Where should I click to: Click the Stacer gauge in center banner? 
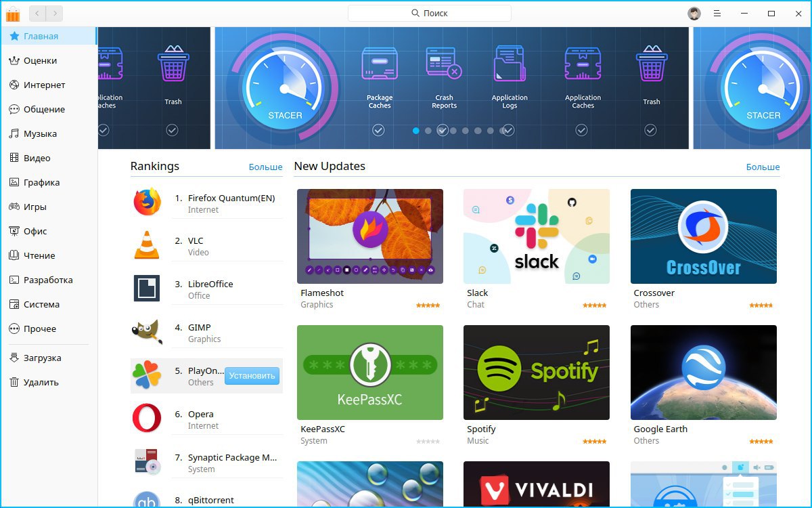(x=285, y=88)
